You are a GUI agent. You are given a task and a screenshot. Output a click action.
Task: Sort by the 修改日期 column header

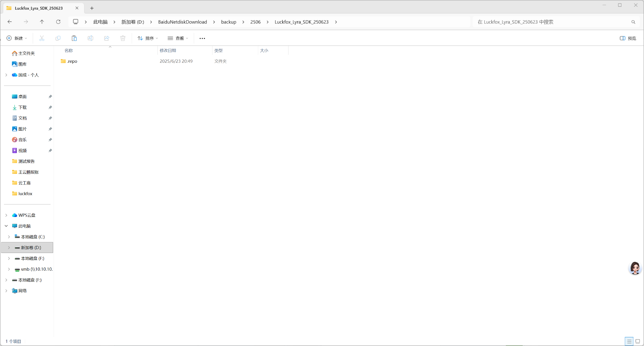coord(168,51)
